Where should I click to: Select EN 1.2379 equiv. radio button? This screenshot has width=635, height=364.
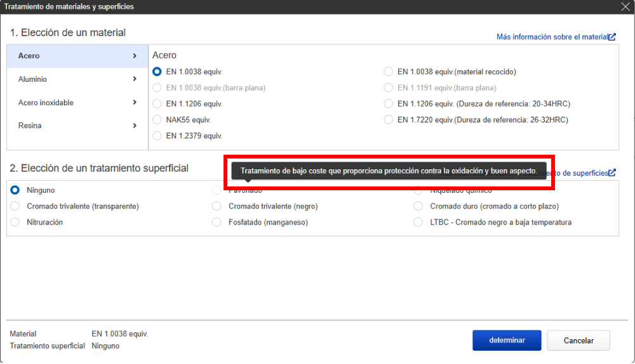tap(157, 135)
